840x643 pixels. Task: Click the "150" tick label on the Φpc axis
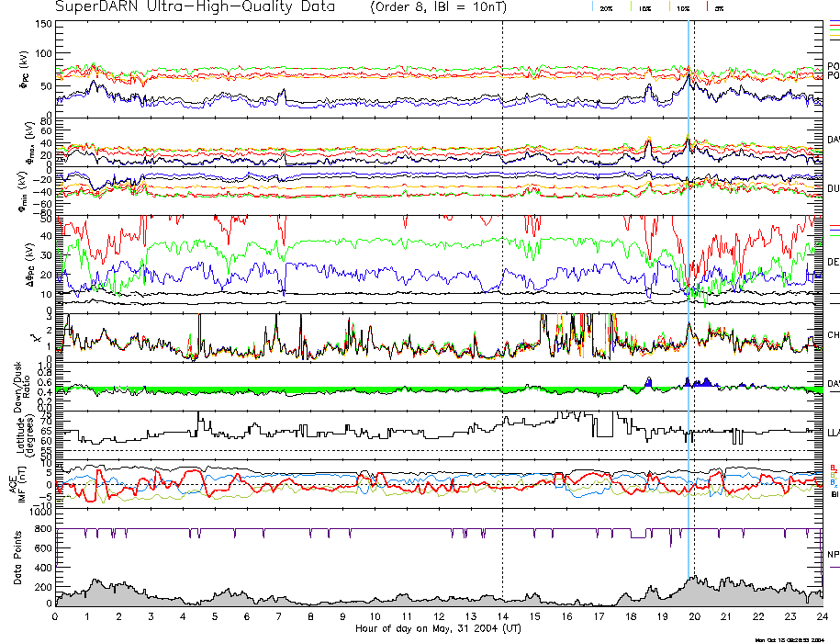tap(43, 24)
